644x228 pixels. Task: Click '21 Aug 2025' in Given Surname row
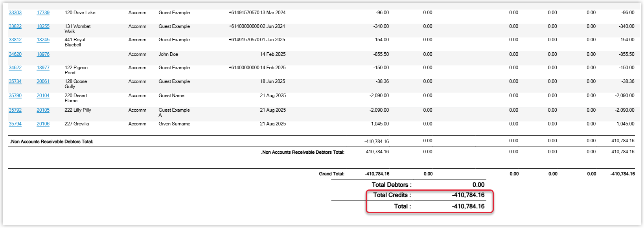(x=273, y=124)
